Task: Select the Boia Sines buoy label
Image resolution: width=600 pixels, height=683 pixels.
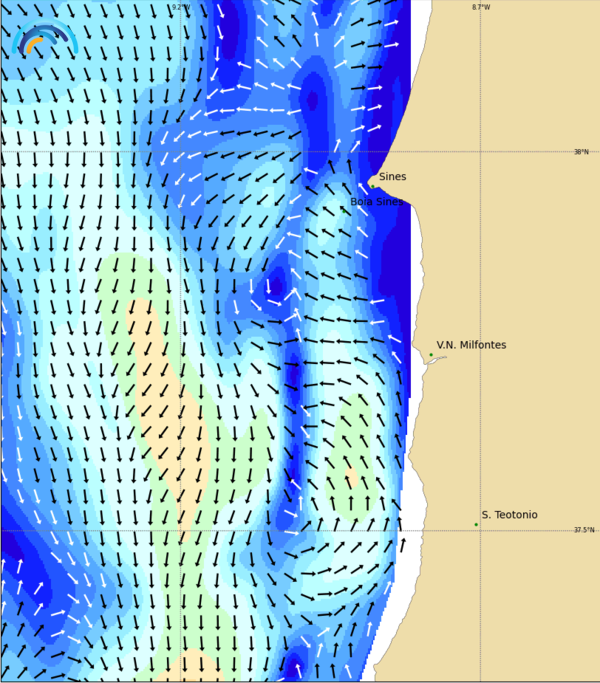Action: point(376,202)
